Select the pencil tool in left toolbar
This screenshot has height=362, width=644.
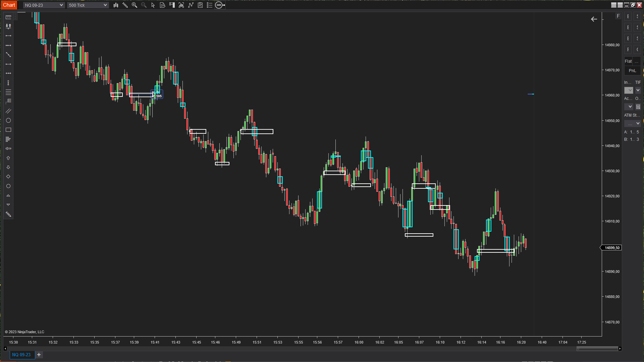pos(8,214)
